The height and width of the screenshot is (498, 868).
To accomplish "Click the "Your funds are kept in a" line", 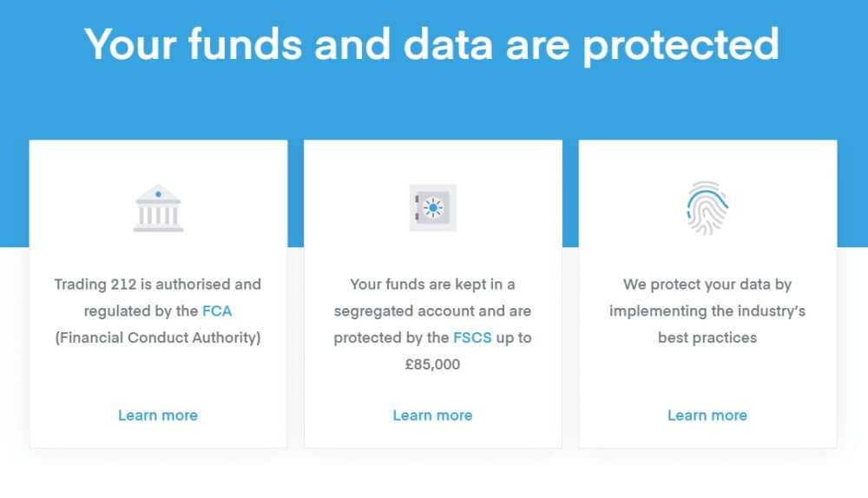I will pyautogui.click(x=432, y=284).
